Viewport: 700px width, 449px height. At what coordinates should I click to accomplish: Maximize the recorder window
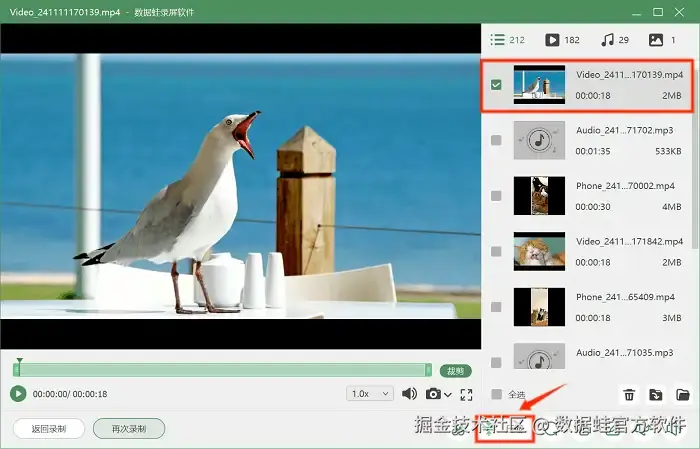click(x=658, y=12)
